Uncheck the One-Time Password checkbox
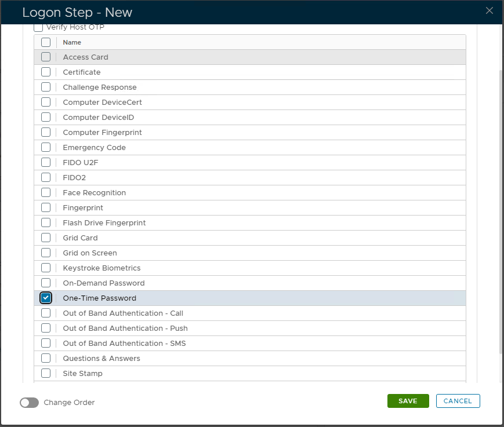504x427 pixels. [46, 298]
